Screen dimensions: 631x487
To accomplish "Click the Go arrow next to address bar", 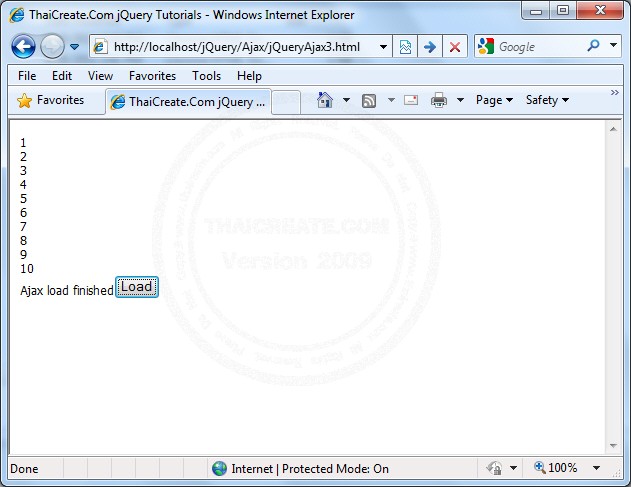I will click(x=430, y=47).
